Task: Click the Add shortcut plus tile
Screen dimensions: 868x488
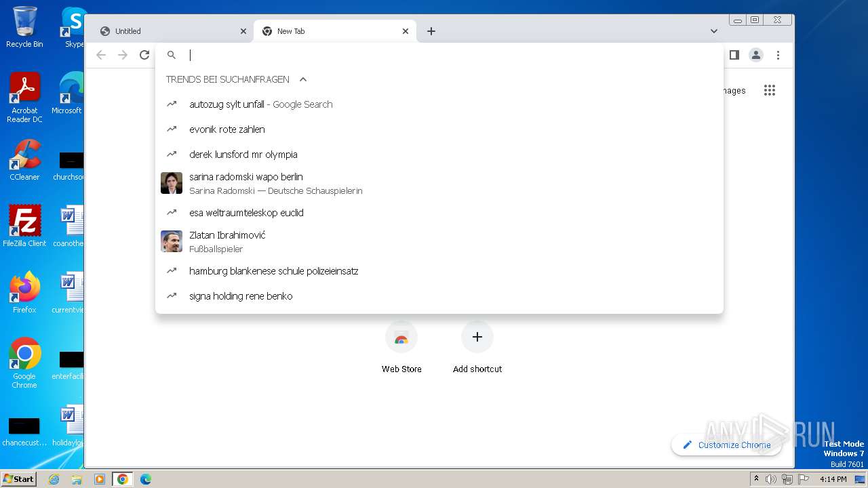Action: [477, 347]
